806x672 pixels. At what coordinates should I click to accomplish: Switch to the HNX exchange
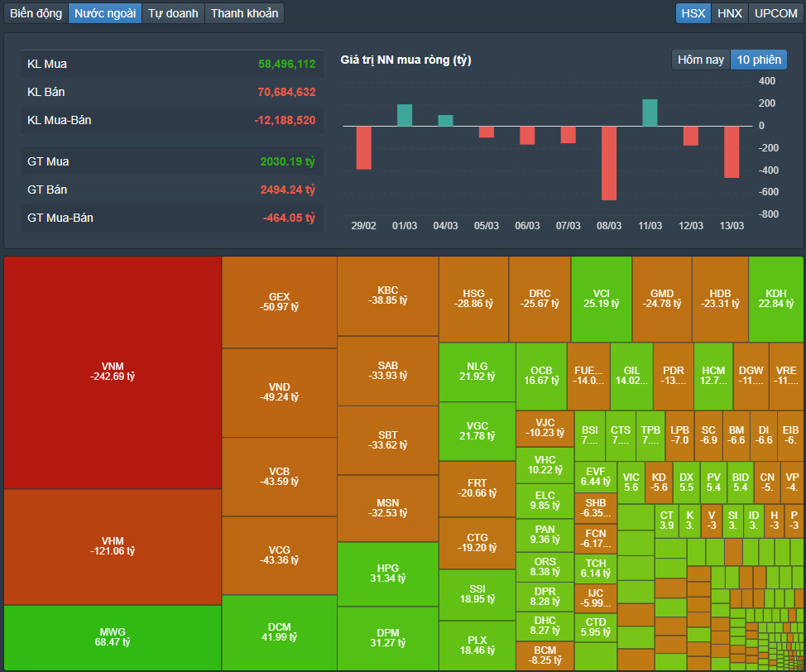(x=730, y=13)
